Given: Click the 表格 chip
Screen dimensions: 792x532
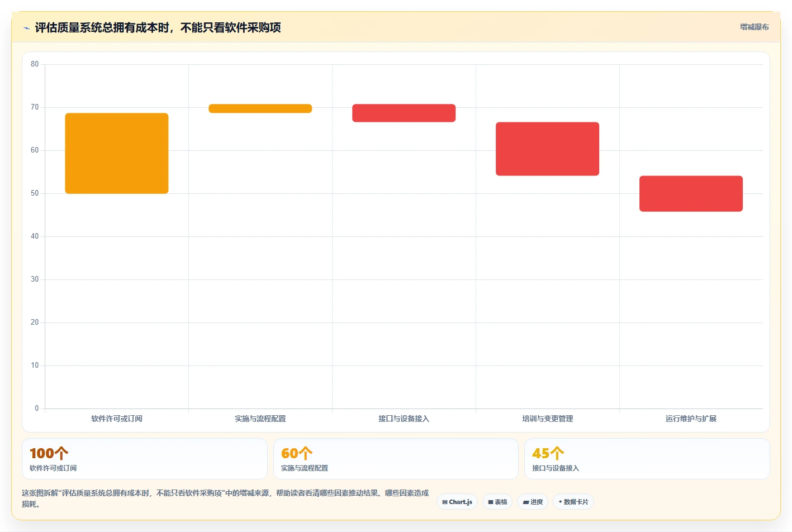Looking at the screenshot, I should pos(497,502).
